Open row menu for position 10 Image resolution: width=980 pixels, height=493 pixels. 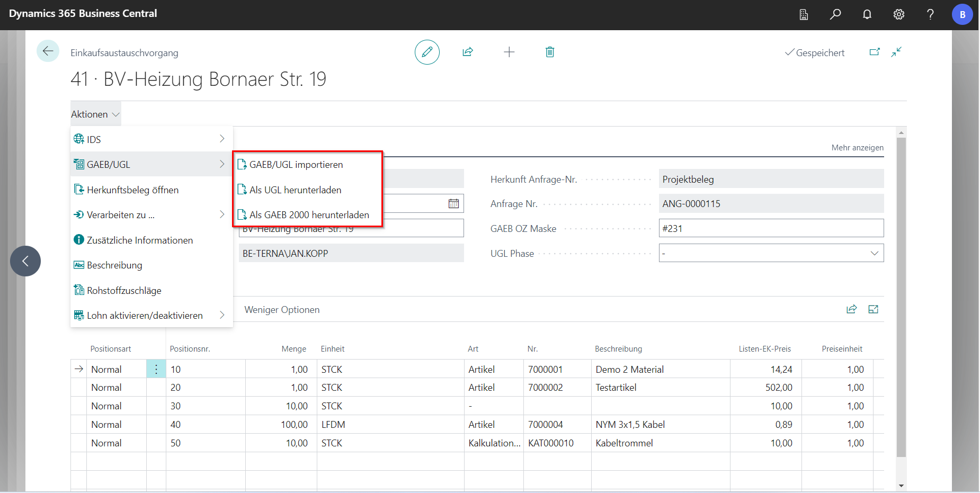tap(156, 369)
